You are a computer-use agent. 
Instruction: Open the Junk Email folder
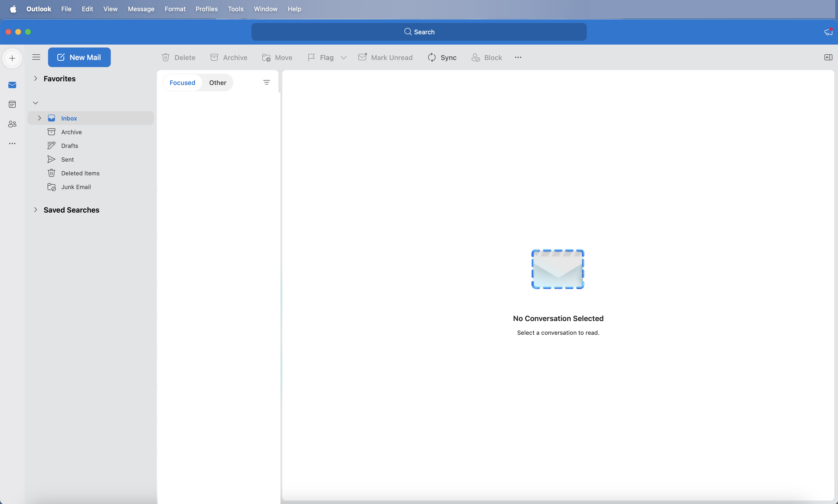point(90,187)
